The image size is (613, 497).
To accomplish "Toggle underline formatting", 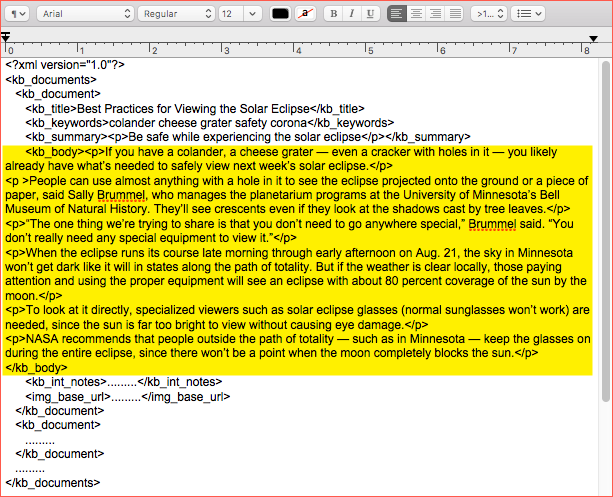I will 370,14.
